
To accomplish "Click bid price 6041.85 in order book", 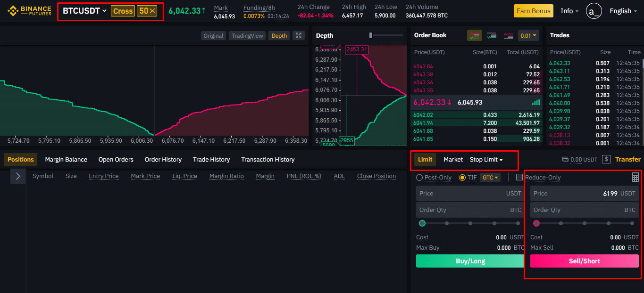I will (423, 139).
